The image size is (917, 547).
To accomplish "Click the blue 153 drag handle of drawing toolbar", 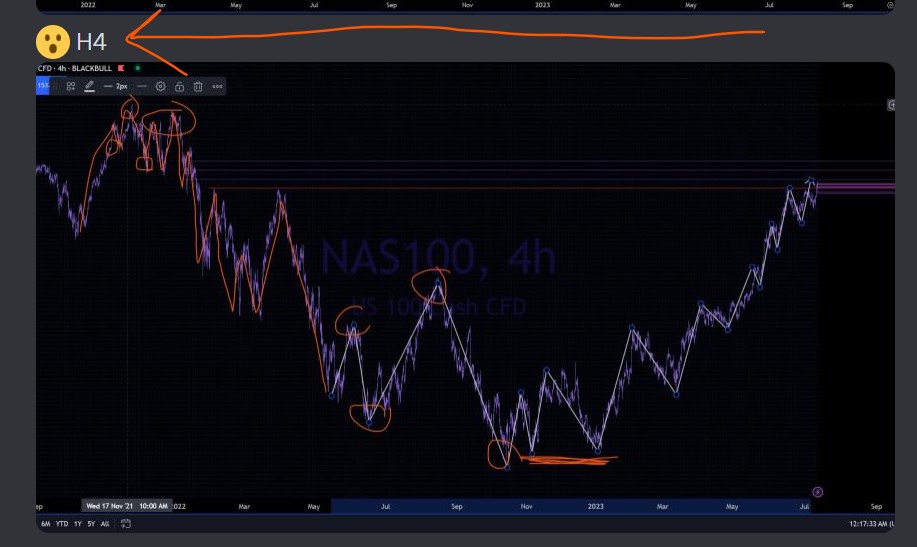I will 43,86.
